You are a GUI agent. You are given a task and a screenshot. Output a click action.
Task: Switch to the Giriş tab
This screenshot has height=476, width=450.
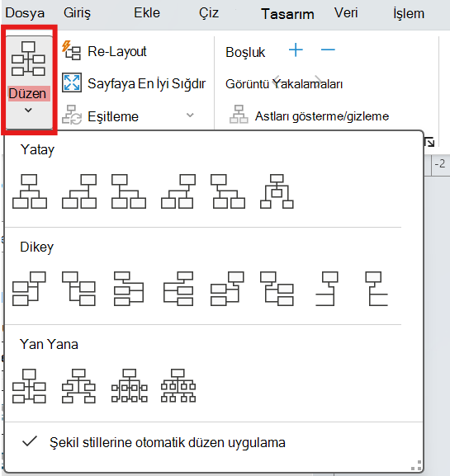77,13
